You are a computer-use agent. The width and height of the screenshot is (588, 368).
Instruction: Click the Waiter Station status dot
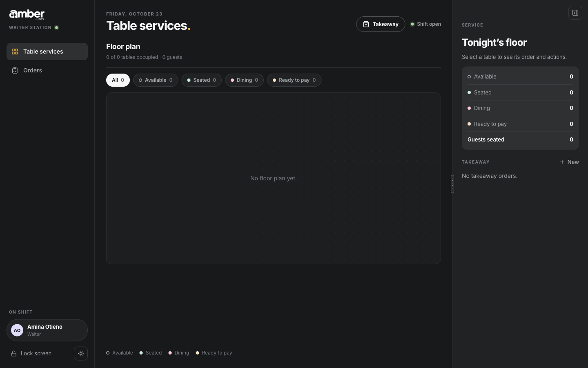pos(57,28)
